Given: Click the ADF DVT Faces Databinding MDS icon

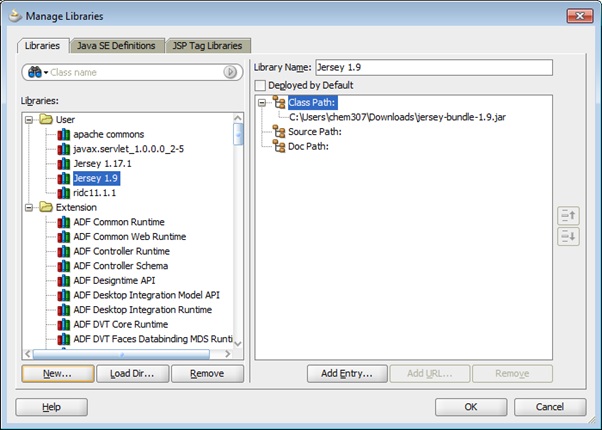Looking at the screenshot, I should pyautogui.click(x=64, y=339).
